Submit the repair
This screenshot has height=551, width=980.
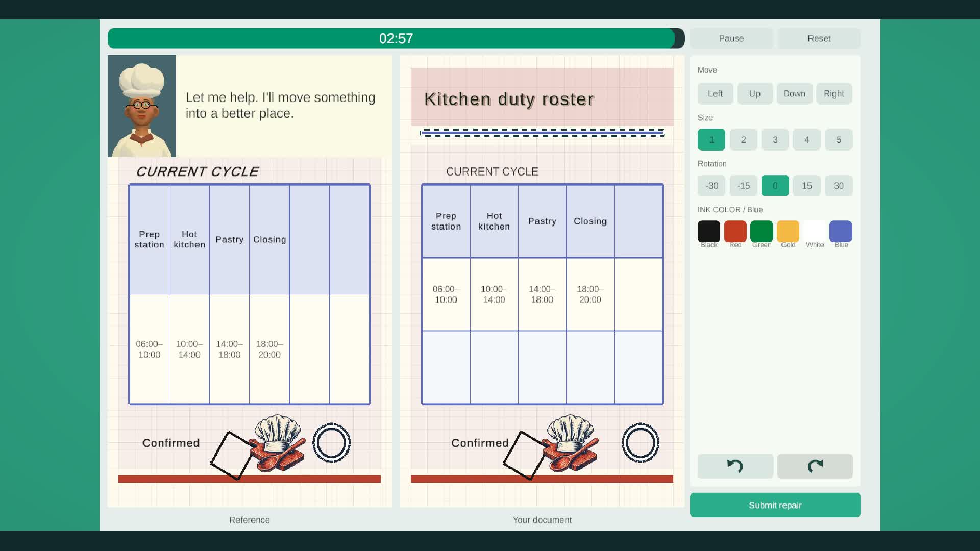tap(775, 505)
